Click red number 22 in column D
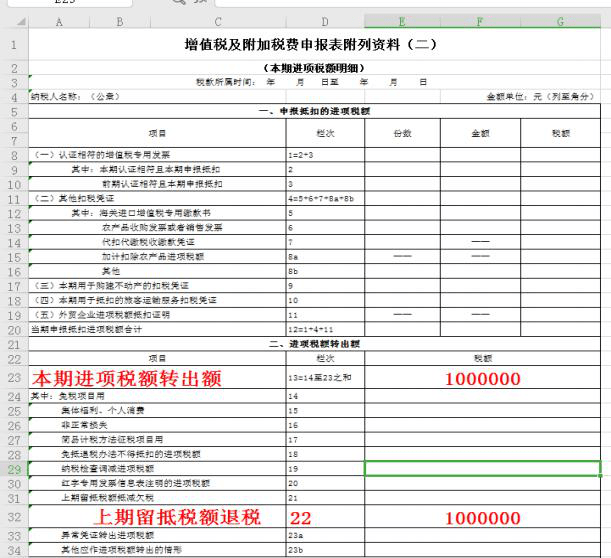This screenshot has height=558, width=611. [300, 518]
